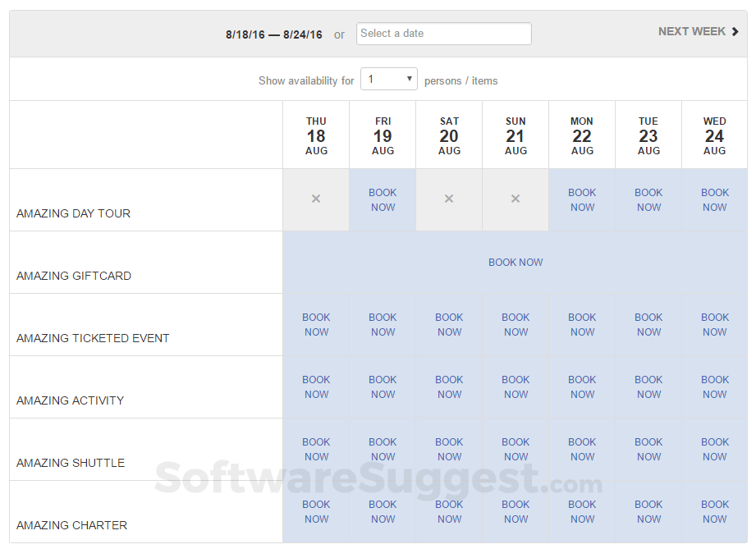The image size is (756, 558).
Task: Book Amazing Shuttle on Friday 19
Action: coord(383,450)
